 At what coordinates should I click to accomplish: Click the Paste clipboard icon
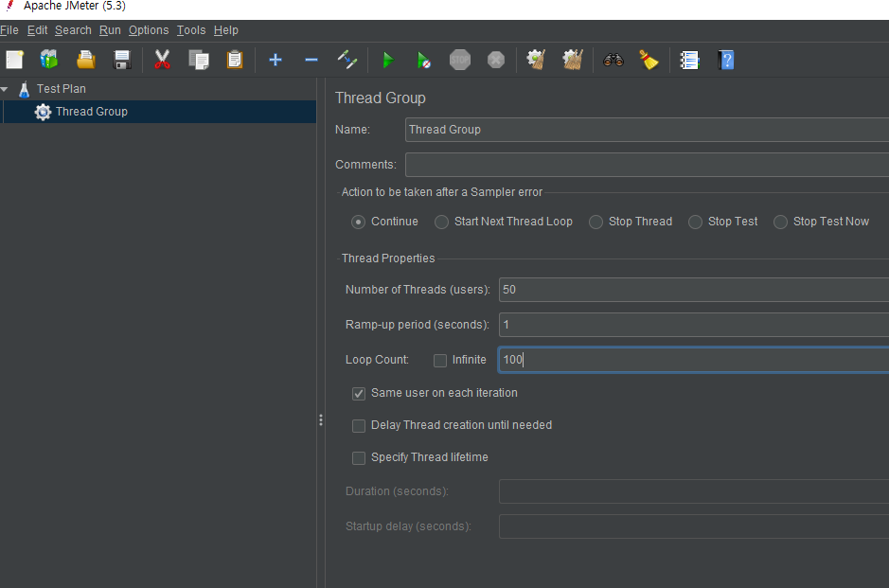235,60
